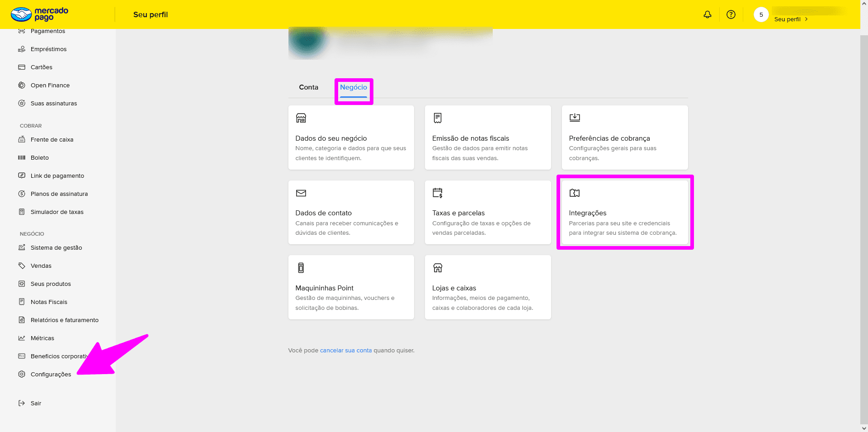Follow the cancelar sua conta link
This screenshot has width=868, height=432.
[x=346, y=351]
